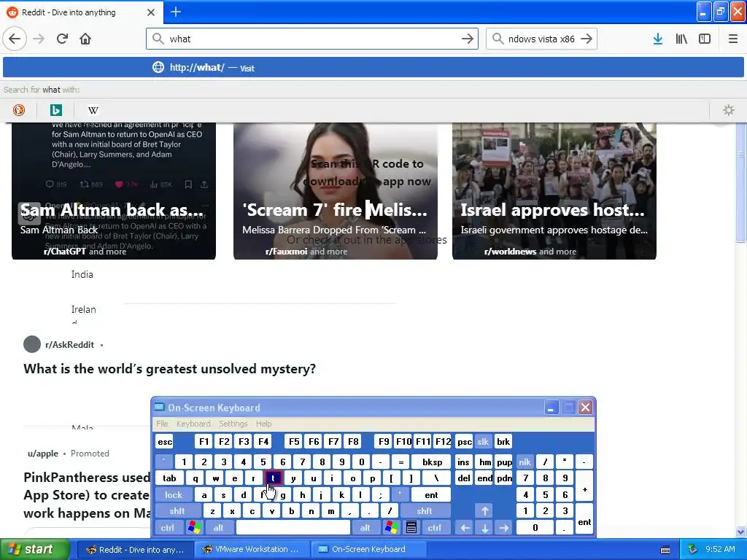The image size is (747, 560).
Task: Click the down arrow key on keyboard
Action: 484,528
